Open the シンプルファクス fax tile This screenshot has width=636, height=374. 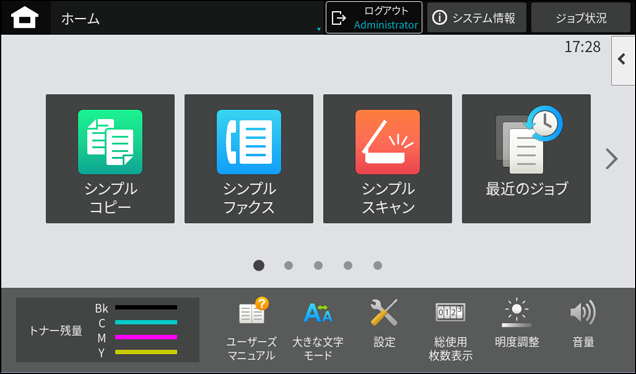[x=249, y=159]
